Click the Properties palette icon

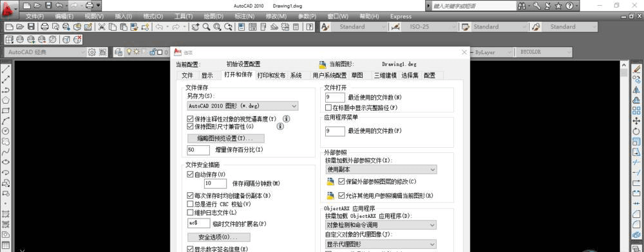242,26
